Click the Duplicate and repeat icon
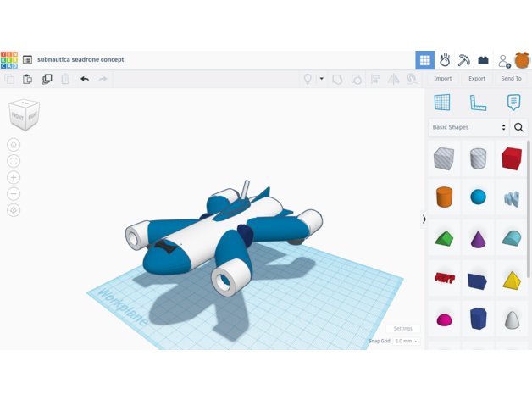 coord(47,79)
